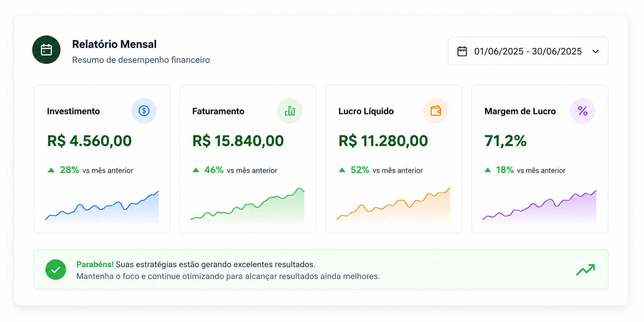This screenshot has height=322, width=644.
Task: Click the Faturamento green sparkline chart
Action: pos(248,205)
